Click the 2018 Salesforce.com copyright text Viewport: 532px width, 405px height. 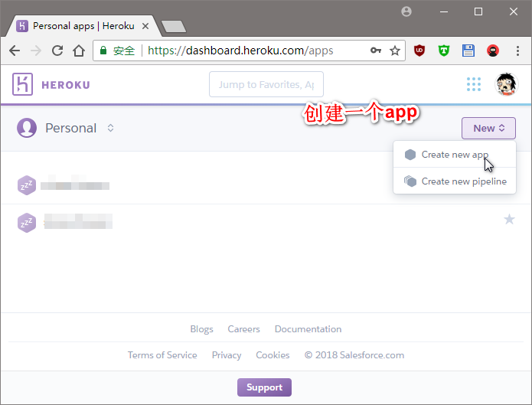[x=354, y=355]
